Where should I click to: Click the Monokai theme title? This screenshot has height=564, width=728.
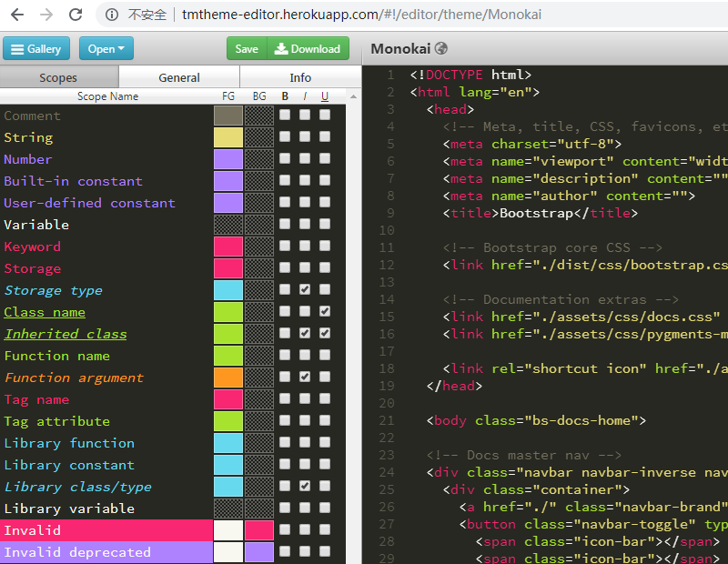tap(400, 48)
